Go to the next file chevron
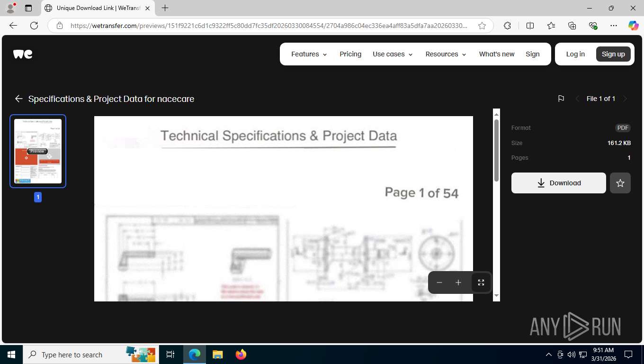This screenshot has width=644, height=364. tap(625, 99)
